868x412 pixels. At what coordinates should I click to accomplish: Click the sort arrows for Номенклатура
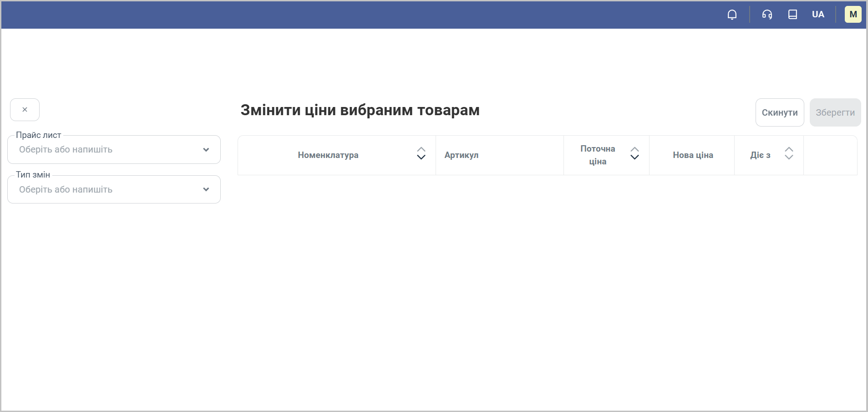pos(421,153)
